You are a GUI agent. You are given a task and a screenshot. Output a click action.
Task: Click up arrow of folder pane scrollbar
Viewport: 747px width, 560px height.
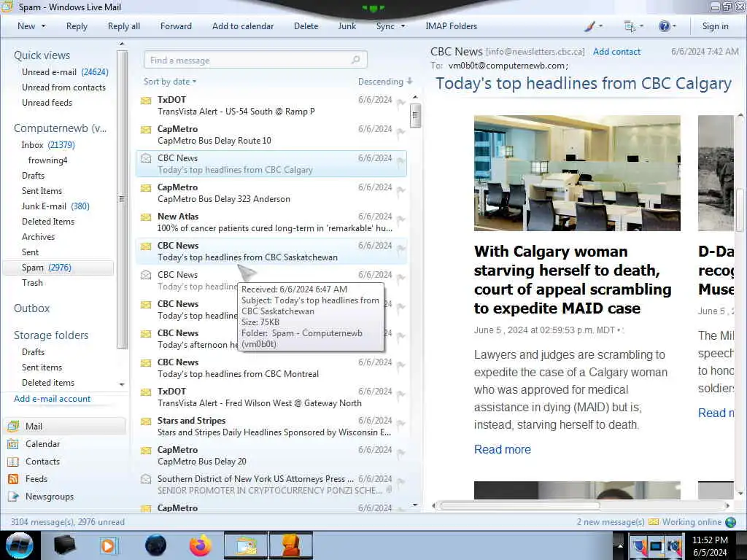122,44
